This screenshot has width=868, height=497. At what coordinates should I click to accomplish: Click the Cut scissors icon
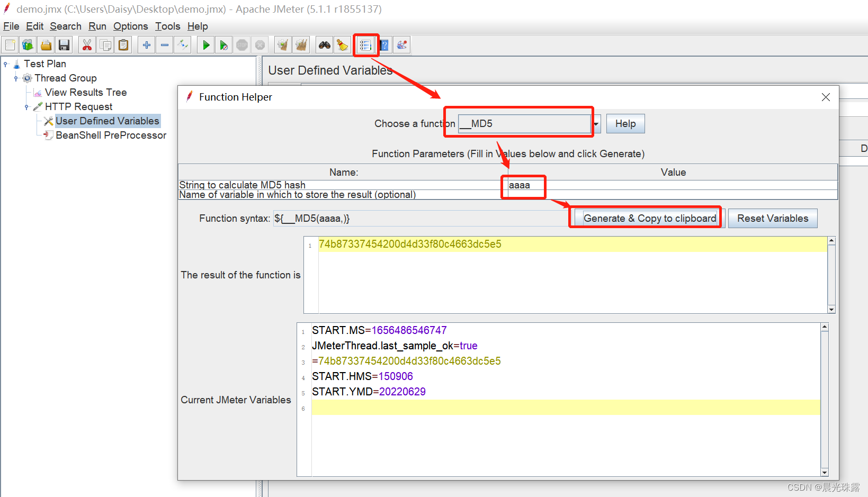[86, 44]
